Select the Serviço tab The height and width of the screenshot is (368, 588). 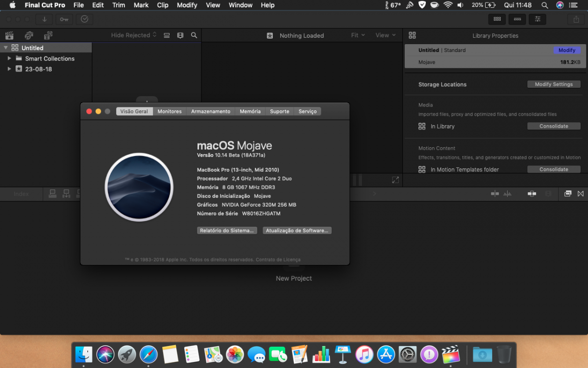tap(308, 111)
